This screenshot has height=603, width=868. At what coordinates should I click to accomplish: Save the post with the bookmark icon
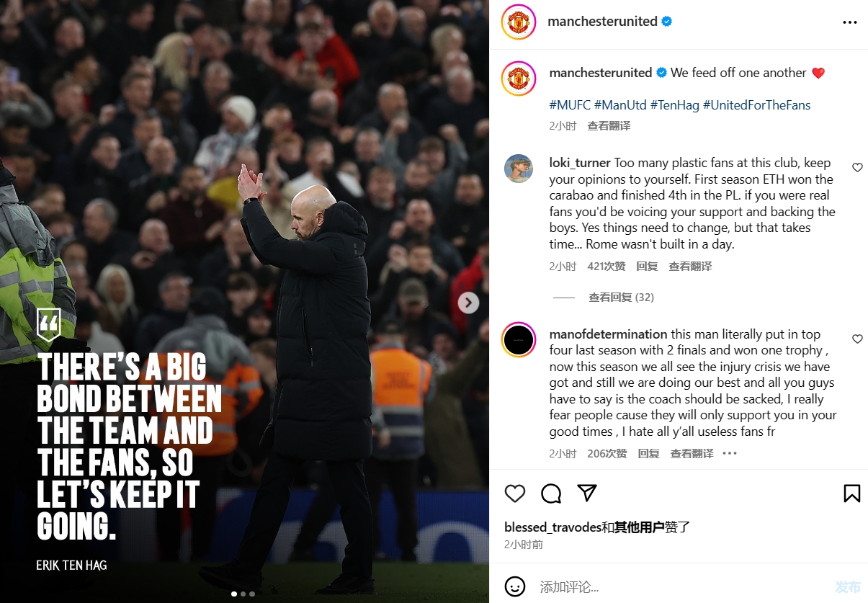click(x=852, y=493)
